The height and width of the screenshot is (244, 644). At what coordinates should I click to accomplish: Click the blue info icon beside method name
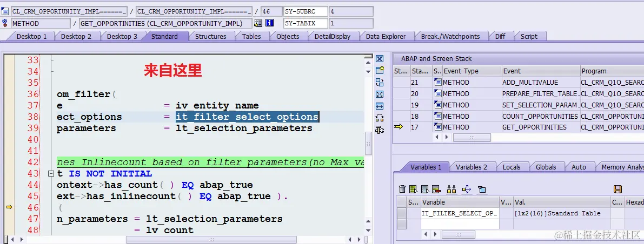pyautogui.click(x=269, y=23)
